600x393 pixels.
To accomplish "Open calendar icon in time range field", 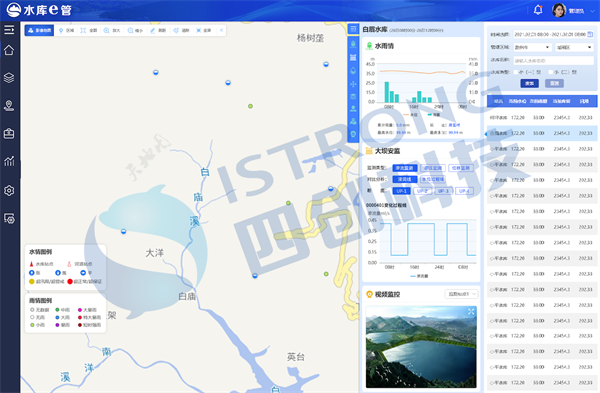I will (x=590, y=34).
